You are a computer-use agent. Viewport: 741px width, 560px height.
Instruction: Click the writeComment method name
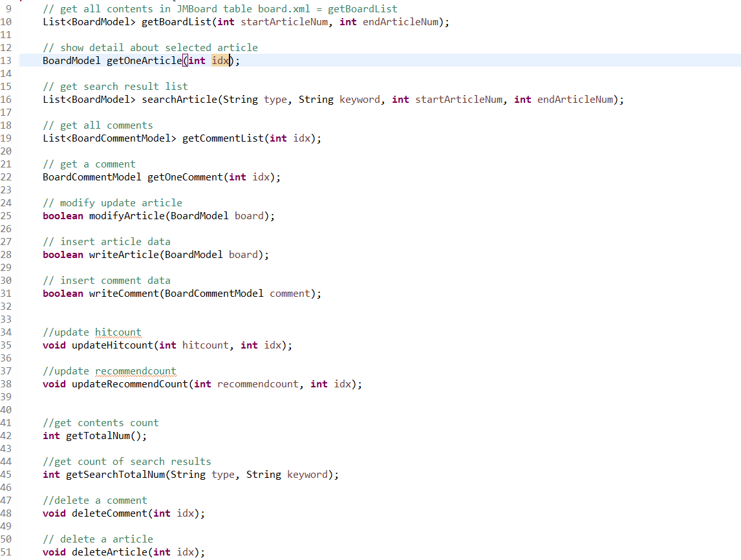(x=124, y=294)
